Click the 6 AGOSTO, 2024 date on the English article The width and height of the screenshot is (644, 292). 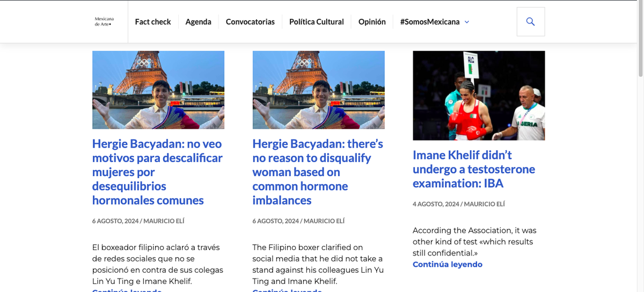pyautogui.click(x=276, y=221)
